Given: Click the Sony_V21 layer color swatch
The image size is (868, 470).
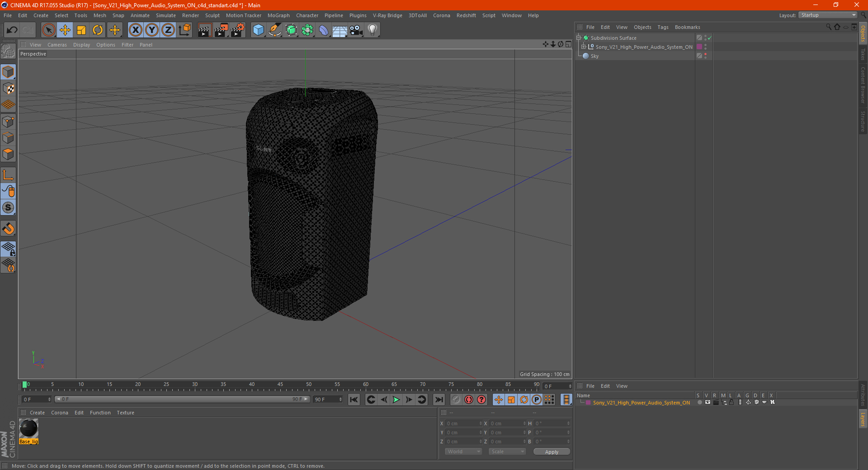Looking at the screenshot, I should tap(588, 403).
